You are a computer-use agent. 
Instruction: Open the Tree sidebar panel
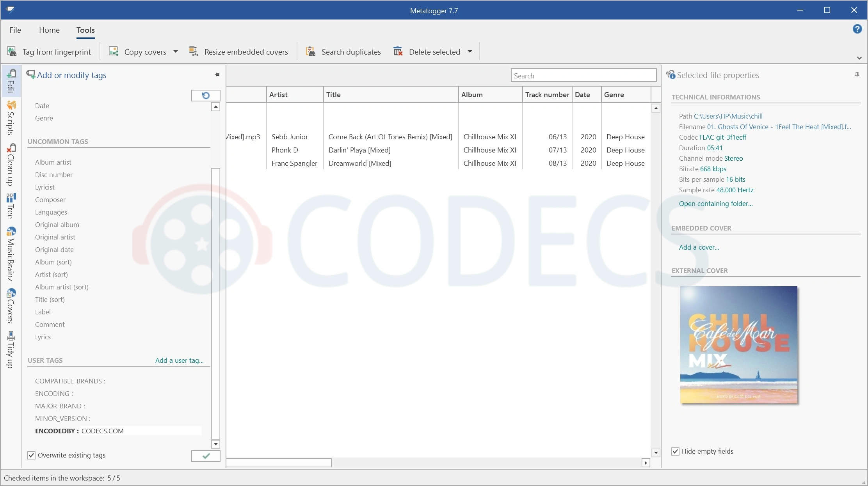(11, 206)
